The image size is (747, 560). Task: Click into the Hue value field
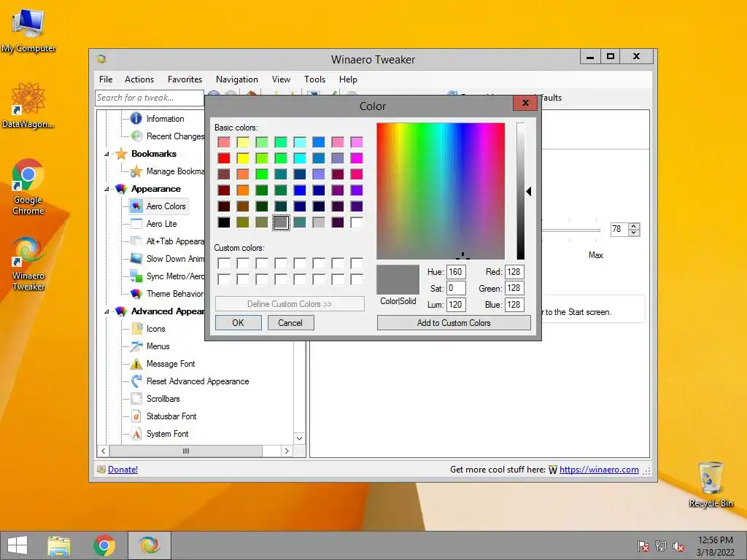click(456, 272)
